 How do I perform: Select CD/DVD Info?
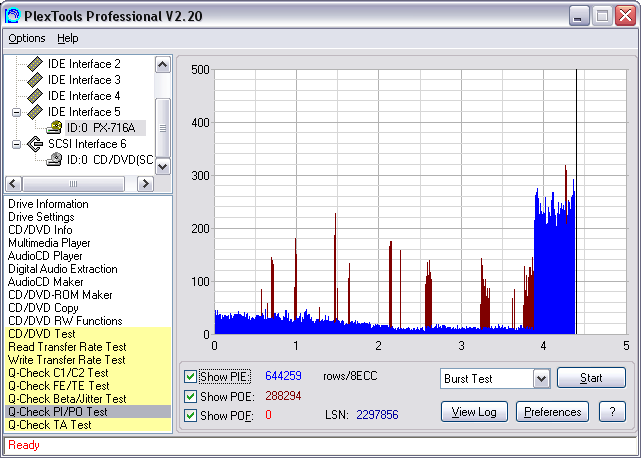click(40, 230)
